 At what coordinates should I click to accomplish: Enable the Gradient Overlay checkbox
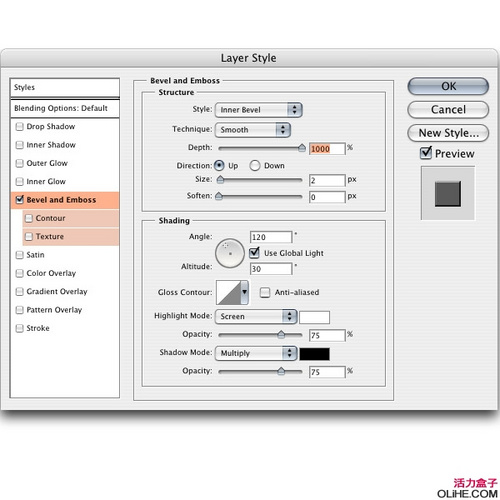click(x=20, y=292)
